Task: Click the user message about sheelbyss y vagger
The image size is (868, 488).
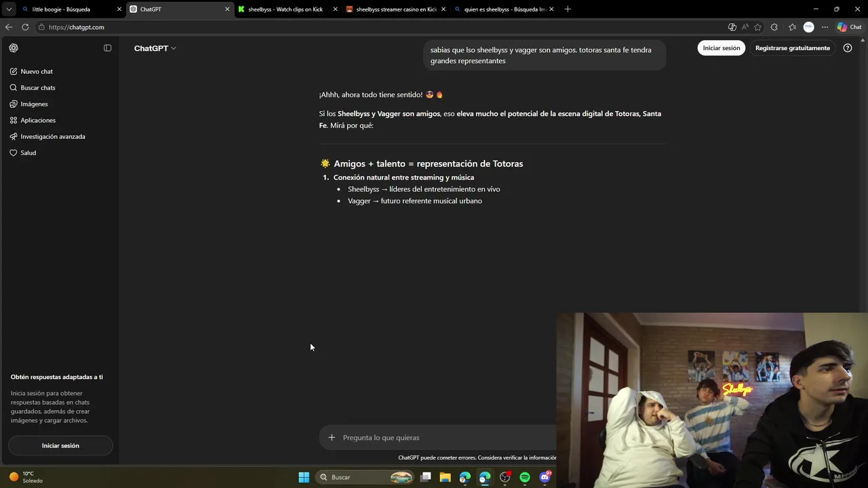Action: [545, 55]
